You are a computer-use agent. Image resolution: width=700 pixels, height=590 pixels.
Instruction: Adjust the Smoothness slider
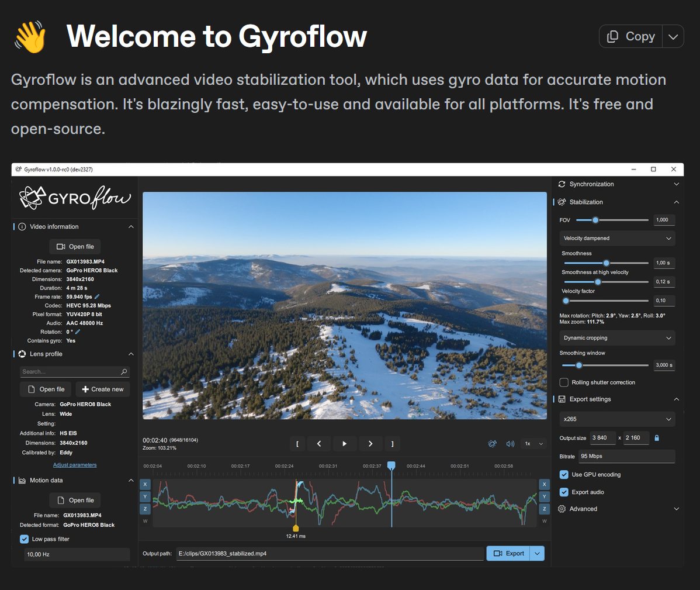(x=606, y=263)
